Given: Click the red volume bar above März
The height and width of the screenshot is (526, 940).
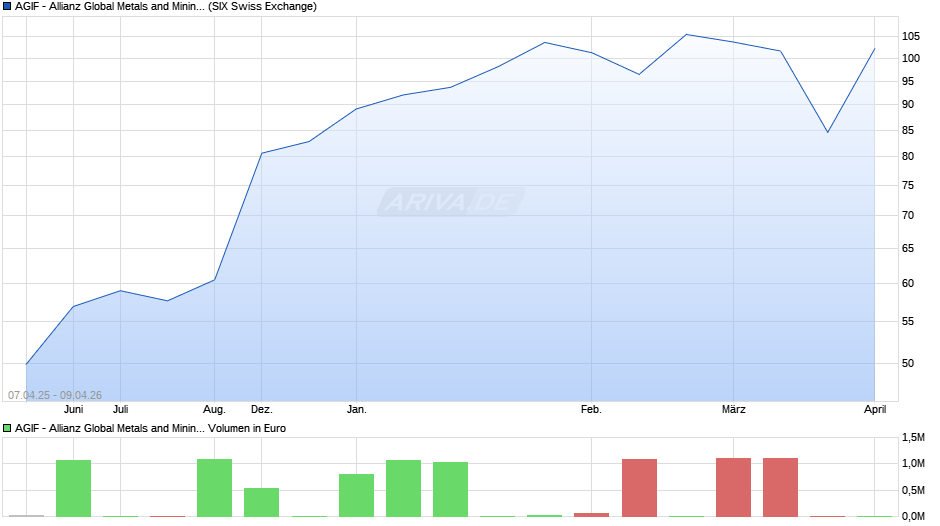Looking at the screenshot, I should 734,487.
